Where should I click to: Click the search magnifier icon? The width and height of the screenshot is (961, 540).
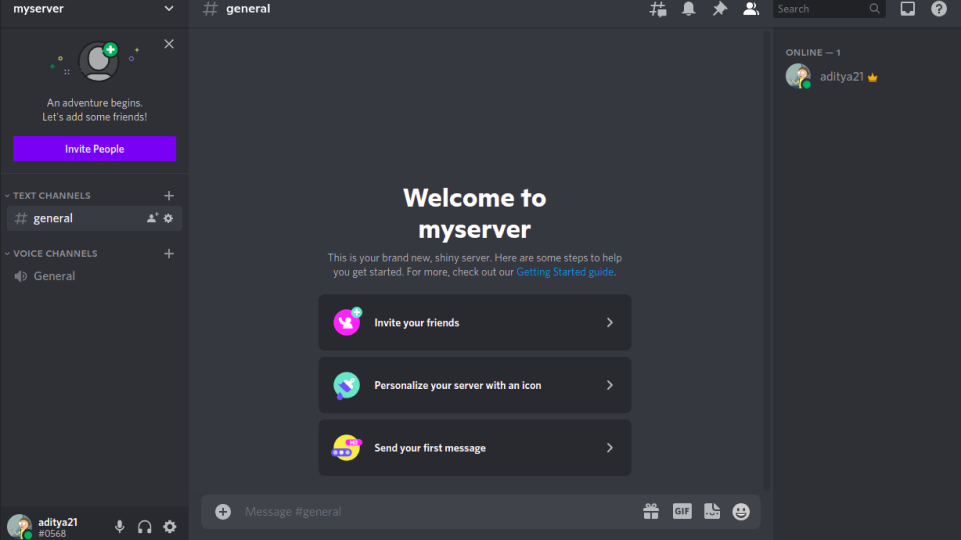point(875,9)
